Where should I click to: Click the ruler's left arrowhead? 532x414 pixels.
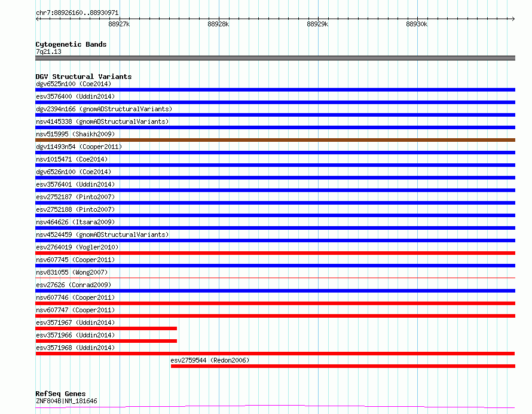pos(37,19)
